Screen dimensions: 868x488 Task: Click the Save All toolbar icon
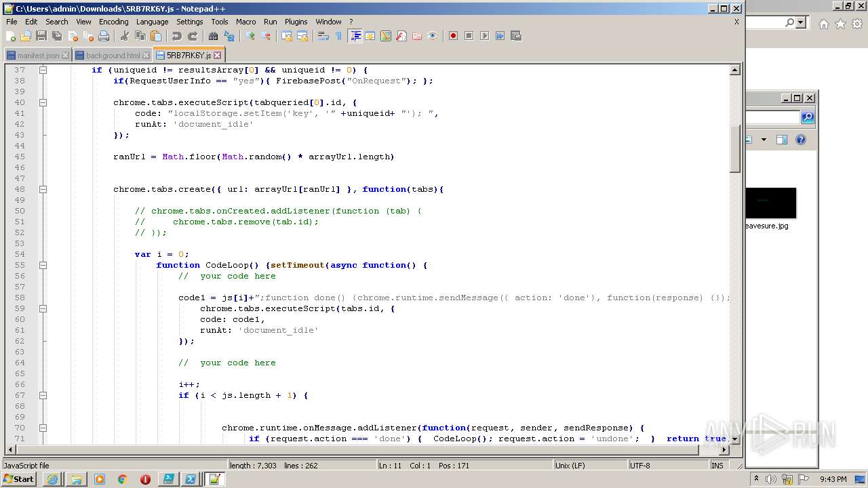(x=57, y=36)
